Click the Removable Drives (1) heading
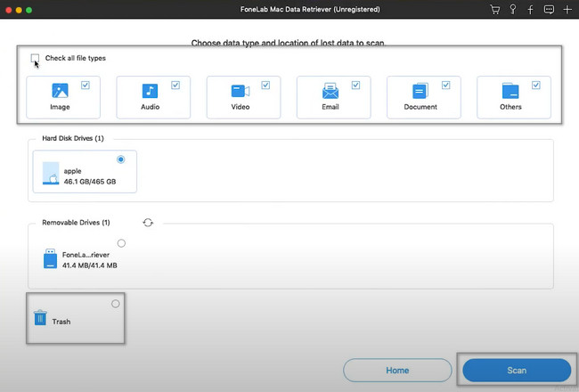Image resolution: width=579 pixels, height=392 pixels. 76,223
